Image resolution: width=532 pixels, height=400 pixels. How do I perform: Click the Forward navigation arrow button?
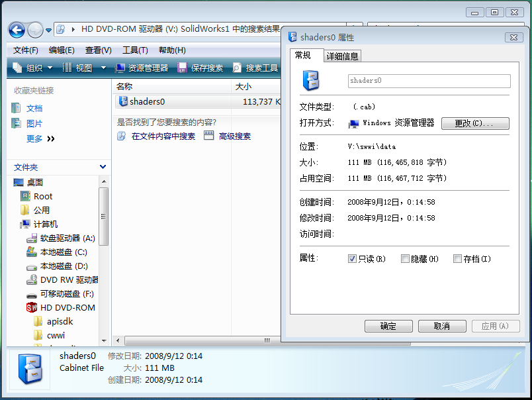(x=35, y=30)
